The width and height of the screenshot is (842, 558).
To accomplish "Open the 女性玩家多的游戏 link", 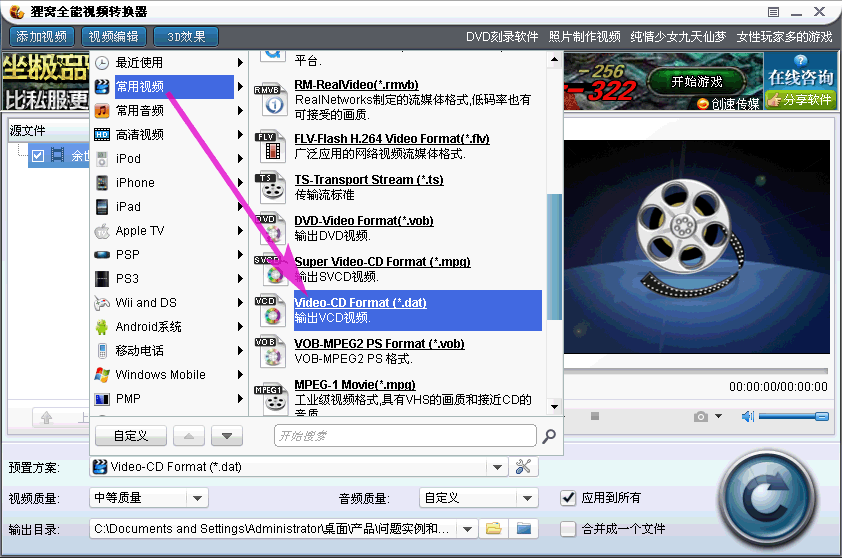I will click(x=785, y=37).
